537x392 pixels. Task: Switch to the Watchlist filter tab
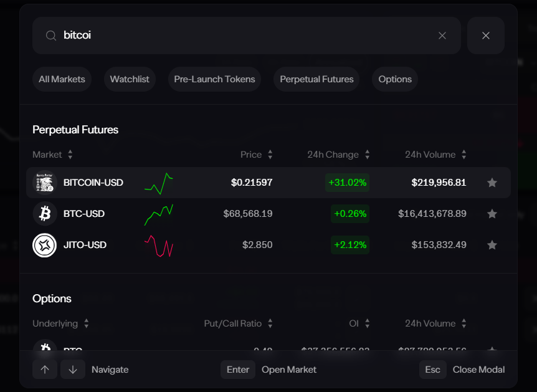coord(130,79)
